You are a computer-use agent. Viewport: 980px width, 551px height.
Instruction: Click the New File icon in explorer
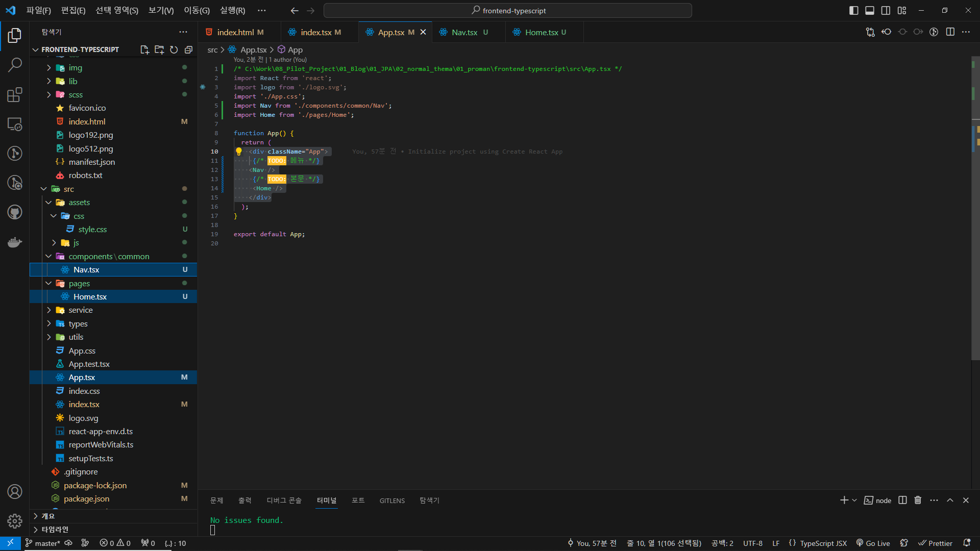[144, 49]
